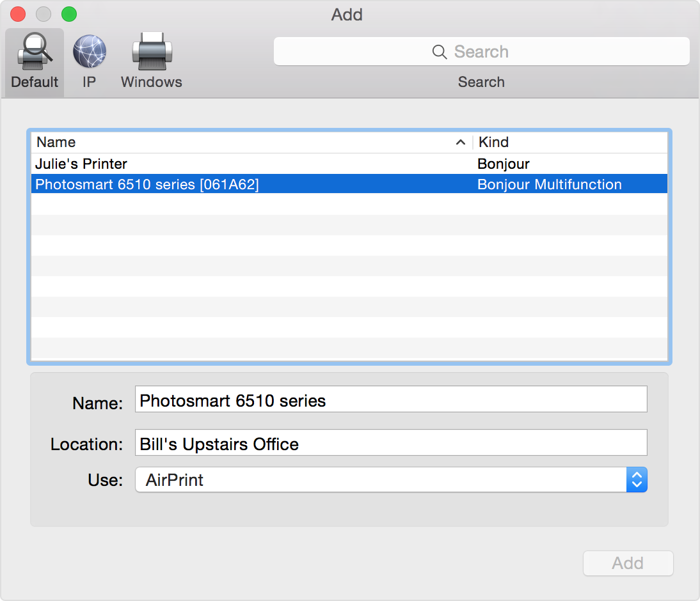Select the Default printer browser tab
This screenshot has height=601, width=700.
(35, 62)
